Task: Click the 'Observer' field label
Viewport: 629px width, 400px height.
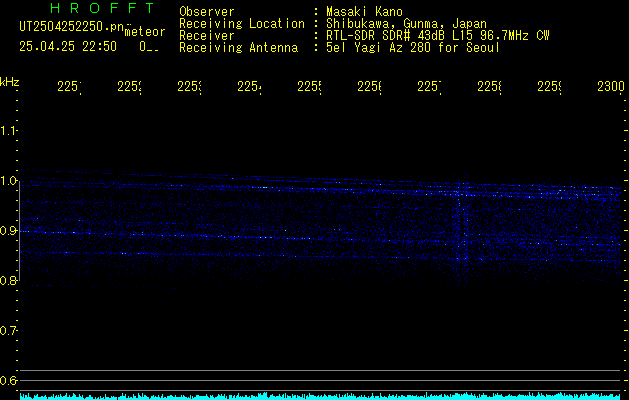Action: 207,12
